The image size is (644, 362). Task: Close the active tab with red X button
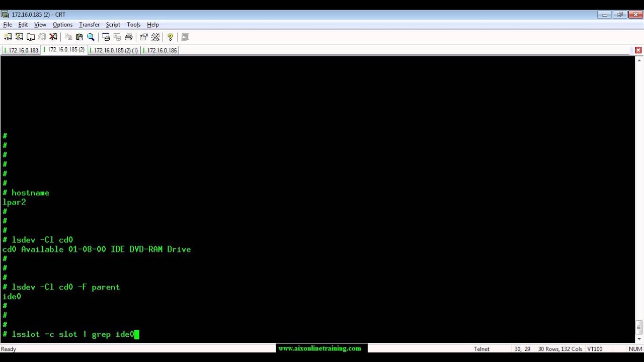point(638,50)
